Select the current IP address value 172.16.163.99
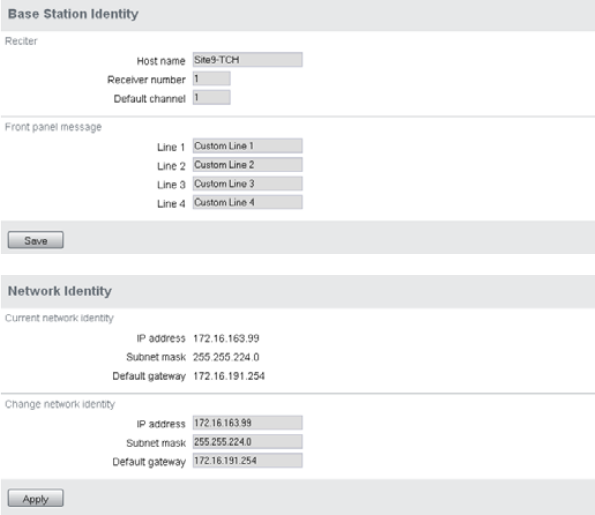595x515 pixels. (x=226, y=338)
